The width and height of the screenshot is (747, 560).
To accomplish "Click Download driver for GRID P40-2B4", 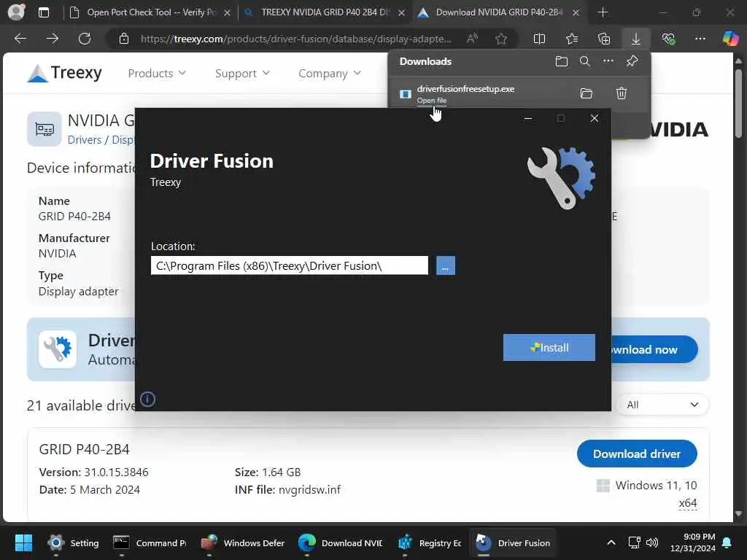I will pyautogui.click(x=637, y=454).
